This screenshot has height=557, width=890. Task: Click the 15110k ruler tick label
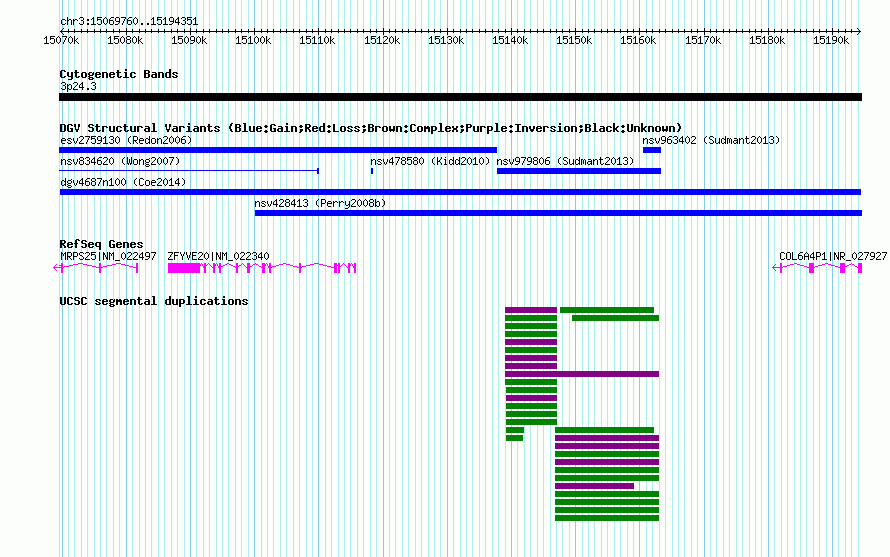317,40
